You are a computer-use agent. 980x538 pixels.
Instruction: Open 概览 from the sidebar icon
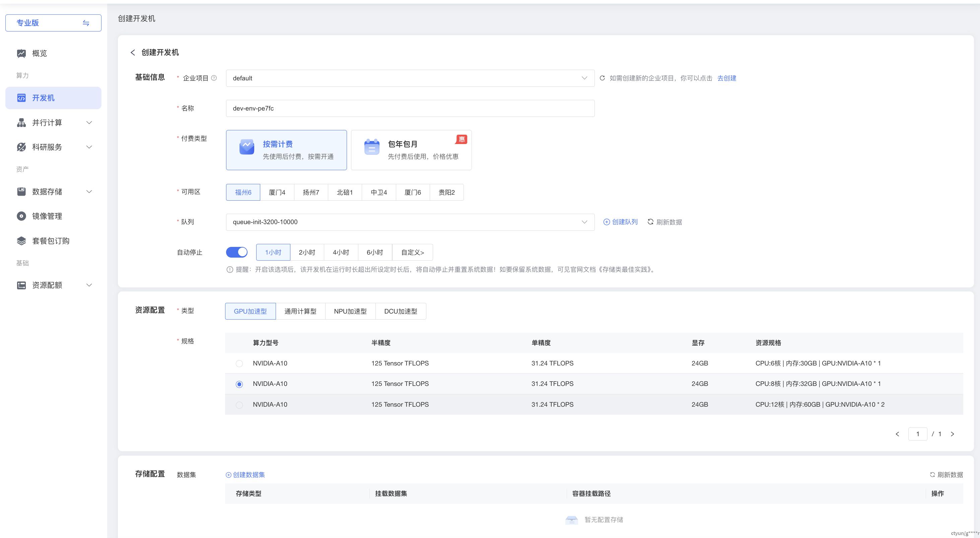click(x=21, y=53)
